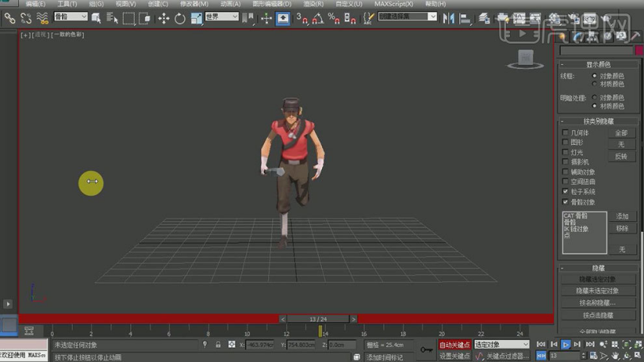Open the 视图(V) menu
Viewport: 644px width, 362px height.
125,4
